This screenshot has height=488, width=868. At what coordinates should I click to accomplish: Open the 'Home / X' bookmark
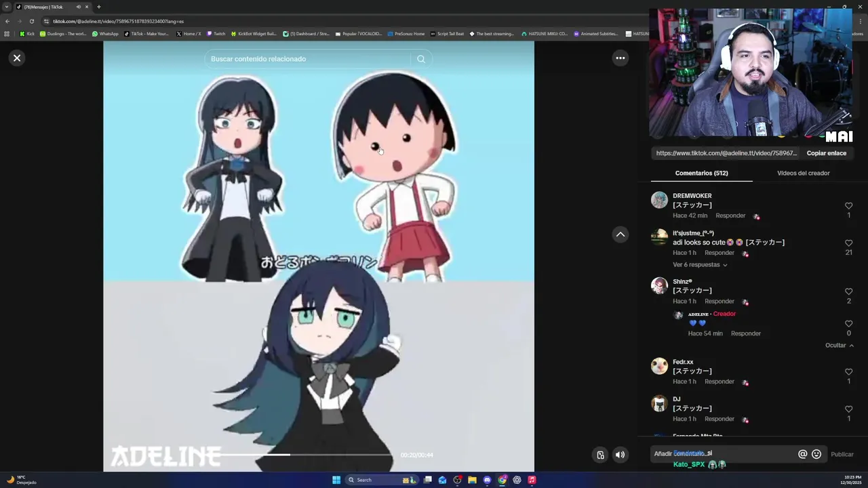189,34
